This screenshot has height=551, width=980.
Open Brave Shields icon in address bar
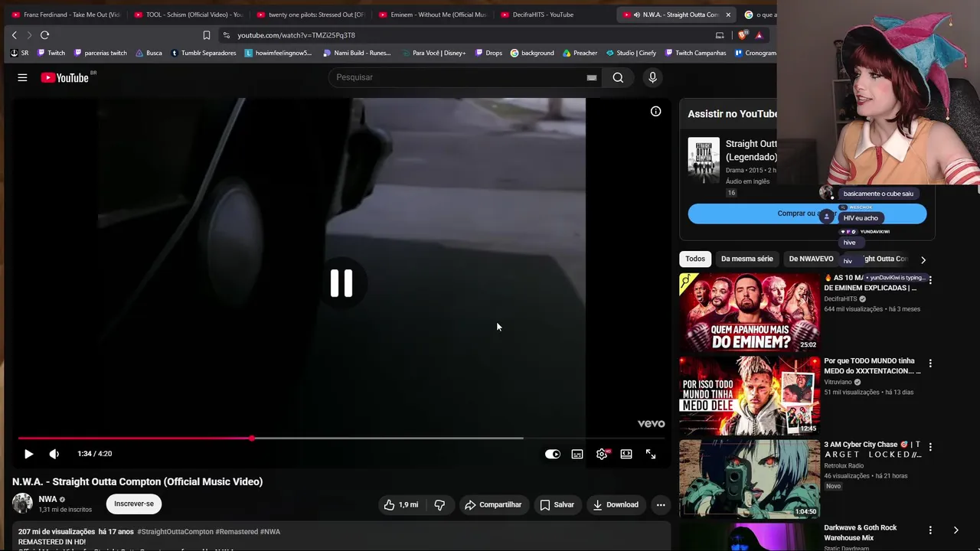[x=743, y=35]
